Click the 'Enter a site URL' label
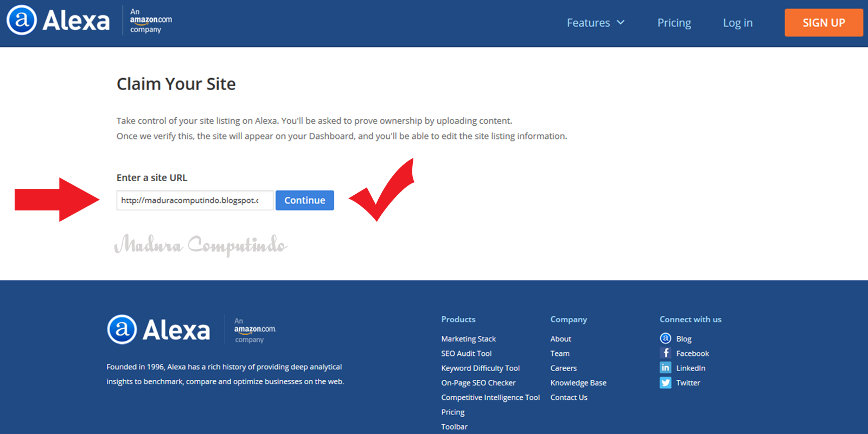This screenshot has width=868, height=434. click(x=152, y=177)
